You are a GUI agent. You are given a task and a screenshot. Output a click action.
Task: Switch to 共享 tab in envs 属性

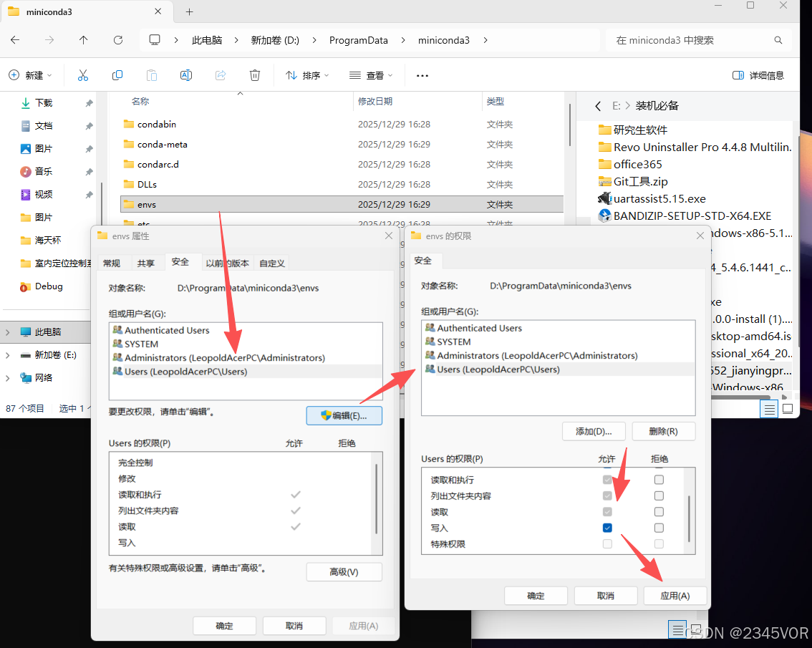tap(145, 263)
